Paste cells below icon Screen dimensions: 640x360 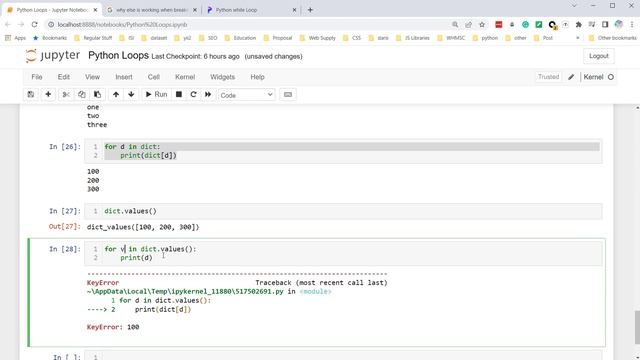97,95
